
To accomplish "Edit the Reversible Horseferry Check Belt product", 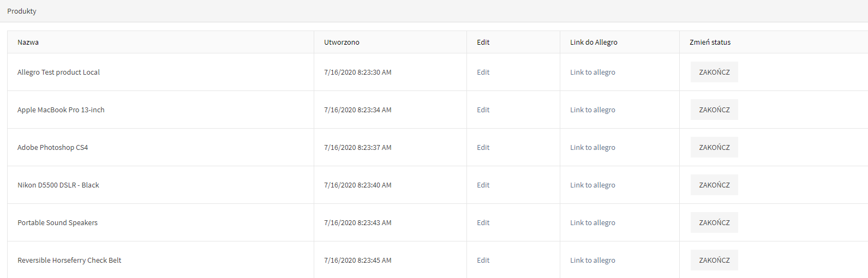I will point(483,260).
